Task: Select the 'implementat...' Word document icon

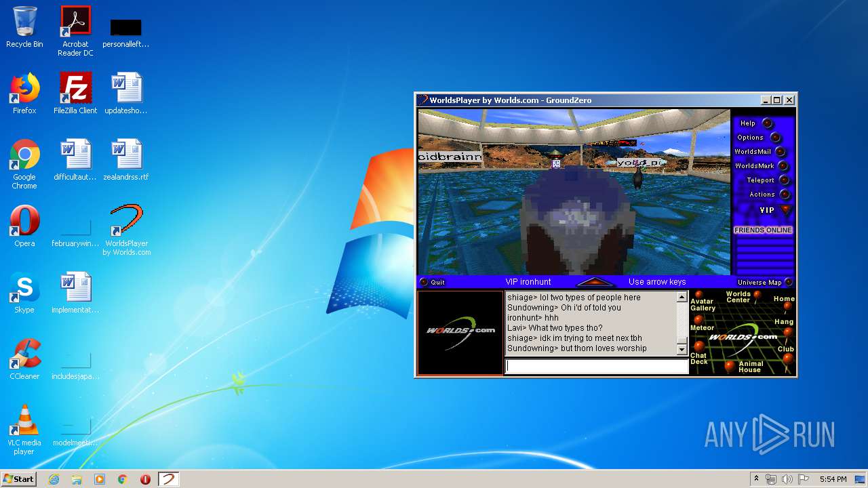Action: coord(75,293)
